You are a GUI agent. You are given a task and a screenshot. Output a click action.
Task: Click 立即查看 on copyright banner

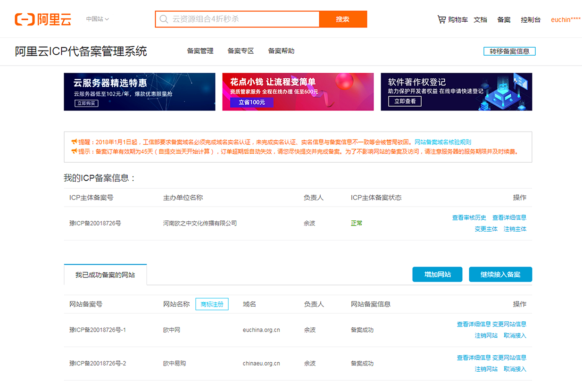point(405,101)
